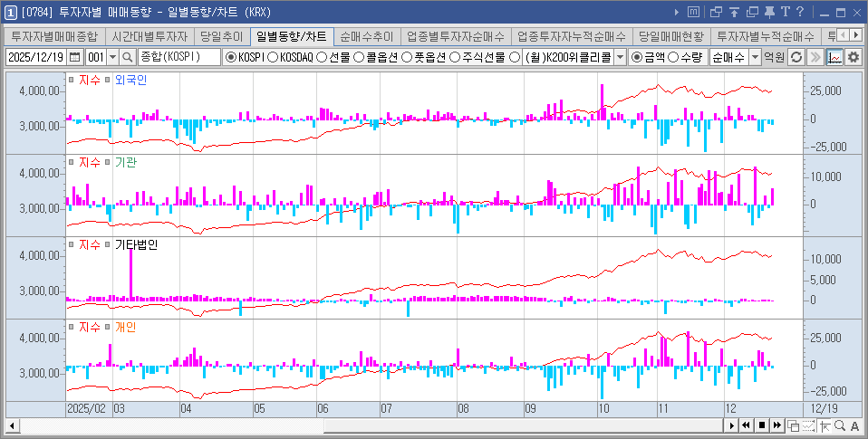Viewport: 868px width, 439px height.
Task: Click the 2025/12/19 date input field
Action: pyautogui.click(x=36, y=57)
